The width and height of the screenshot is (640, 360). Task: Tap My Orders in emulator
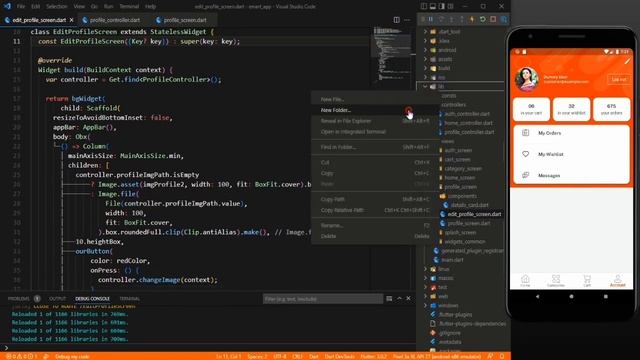click(571, 133)
